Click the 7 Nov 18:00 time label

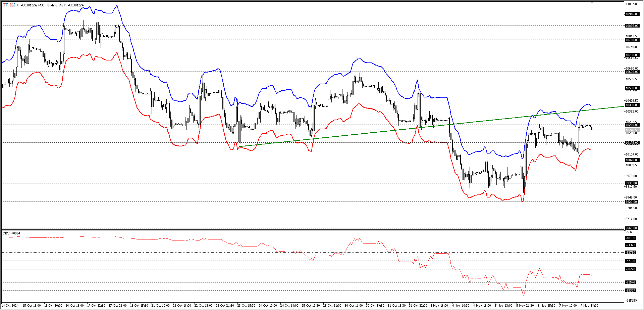590,306
